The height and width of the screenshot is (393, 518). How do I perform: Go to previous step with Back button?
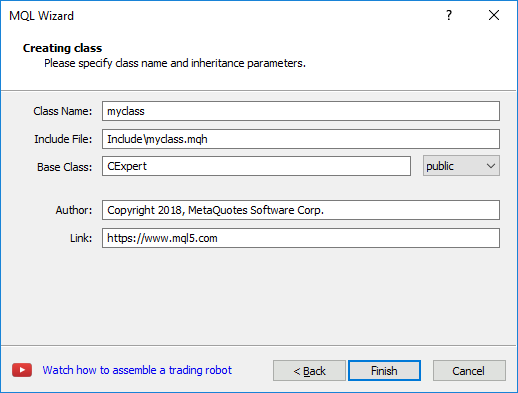[x=309, y=370]
